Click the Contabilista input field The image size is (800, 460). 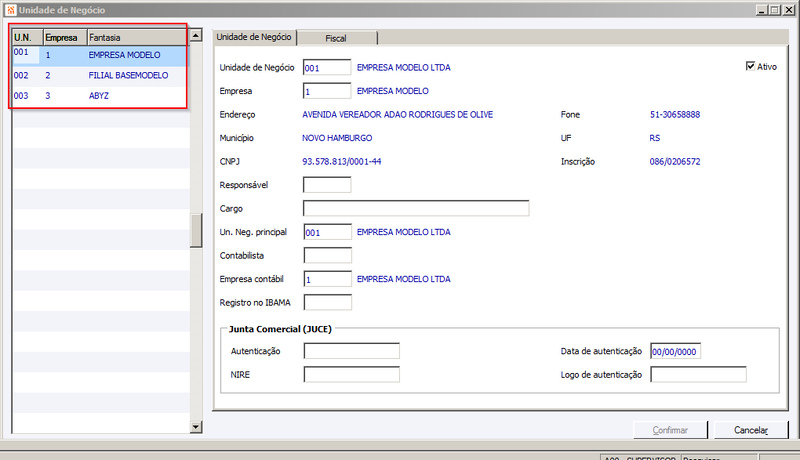click(x=328, y=255)
